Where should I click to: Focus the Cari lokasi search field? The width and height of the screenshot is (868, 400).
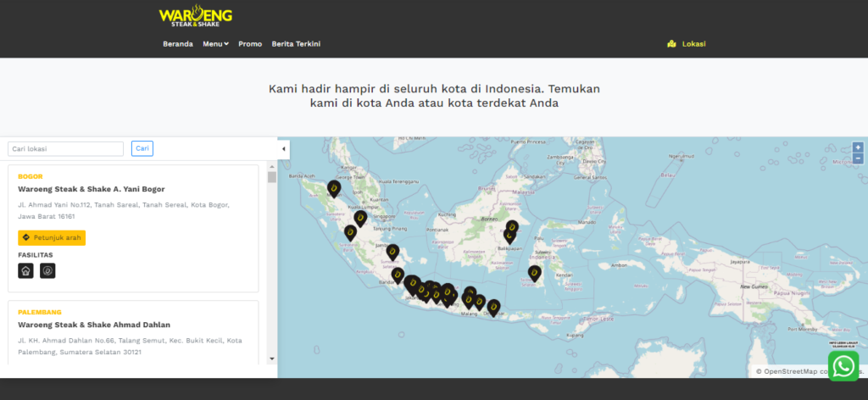click(x=65, y=149)
